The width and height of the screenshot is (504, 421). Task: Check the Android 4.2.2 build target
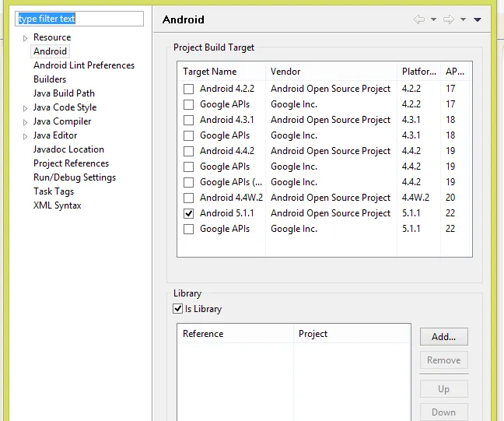pos(188,89)
